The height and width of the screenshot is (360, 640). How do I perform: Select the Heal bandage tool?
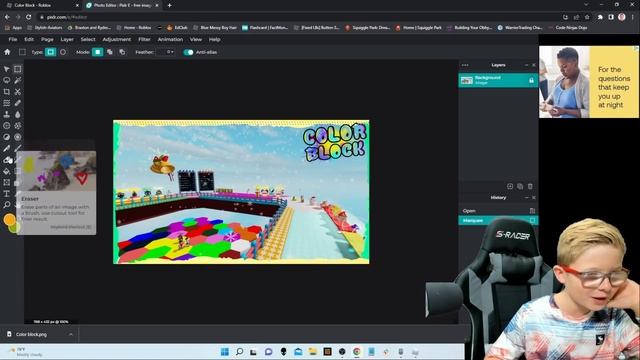18,103
